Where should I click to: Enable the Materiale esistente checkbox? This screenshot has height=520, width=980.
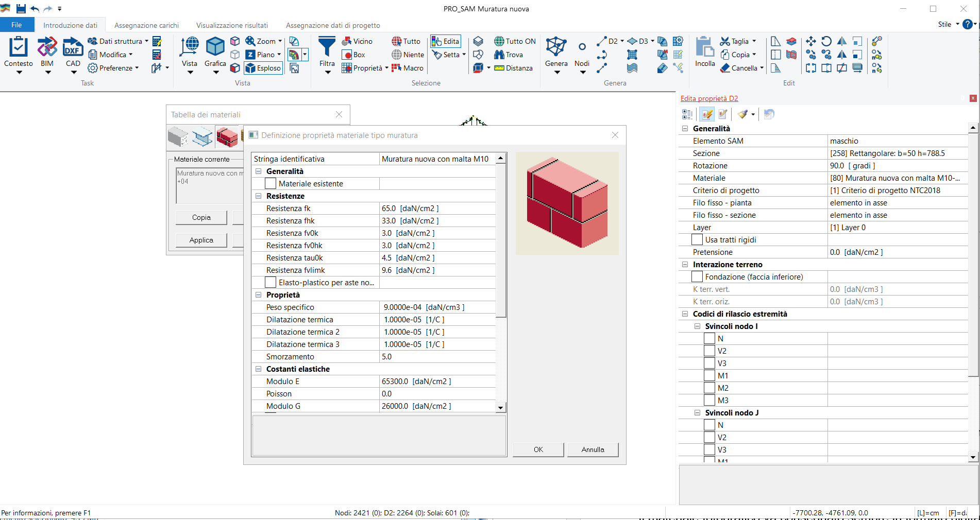point(271,184)
